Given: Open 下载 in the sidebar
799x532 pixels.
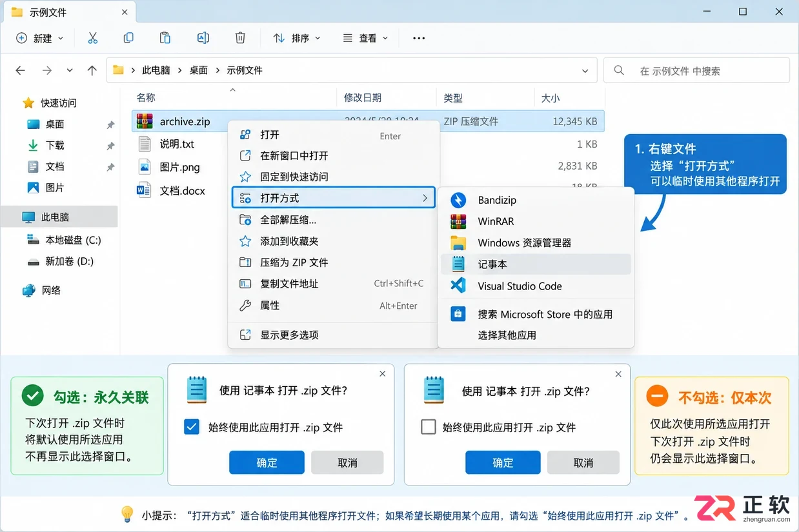Looking at the screenshot, I should pos(55,145).
